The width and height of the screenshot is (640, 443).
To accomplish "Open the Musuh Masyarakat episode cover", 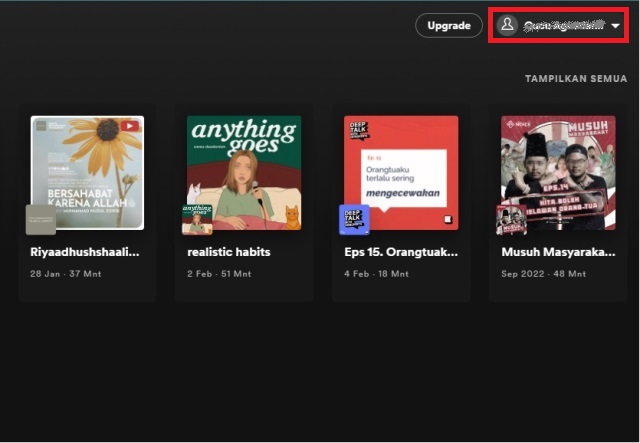I will coord(558,173).
